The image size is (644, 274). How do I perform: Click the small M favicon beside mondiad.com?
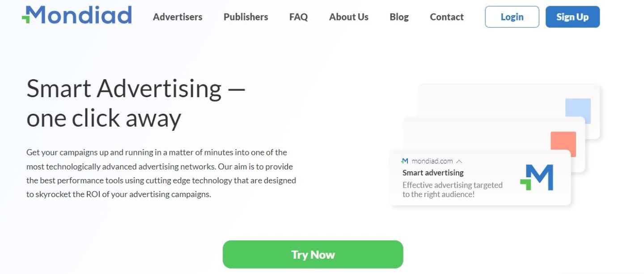pyautogui.click(x=405, y=161)
